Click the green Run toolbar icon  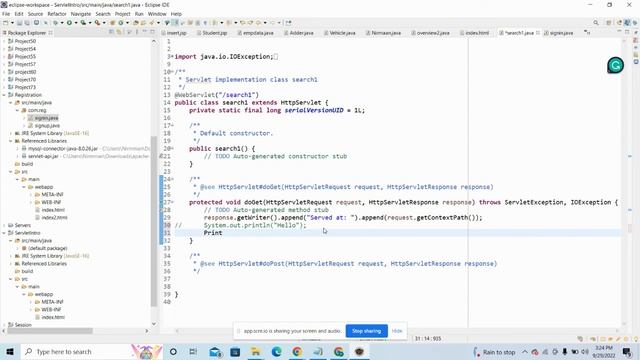coord(69,23)
